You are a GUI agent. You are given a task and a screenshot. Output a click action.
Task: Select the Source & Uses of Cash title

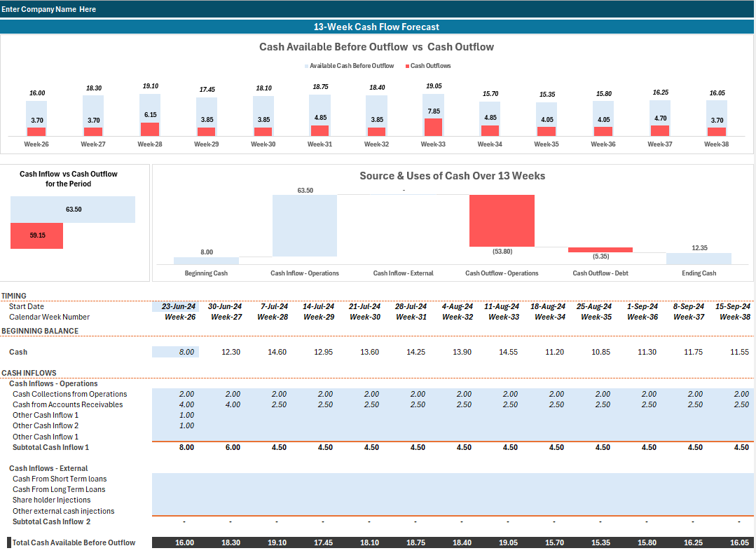tap(452, 176)
